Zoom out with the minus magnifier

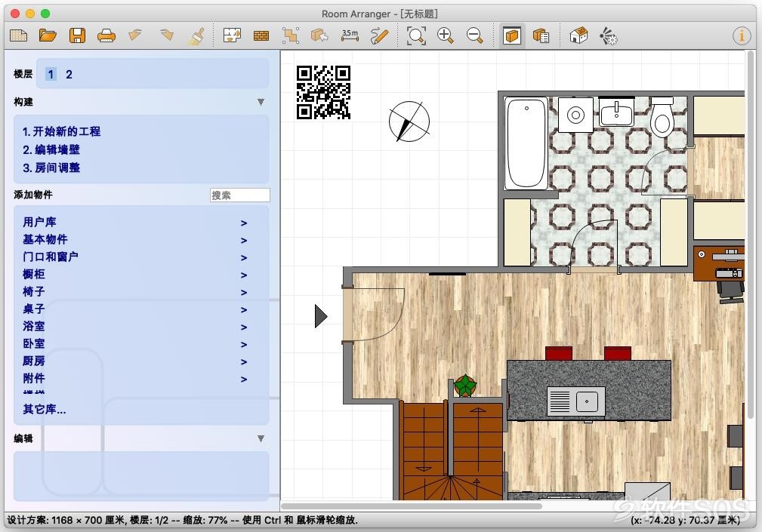474,35
